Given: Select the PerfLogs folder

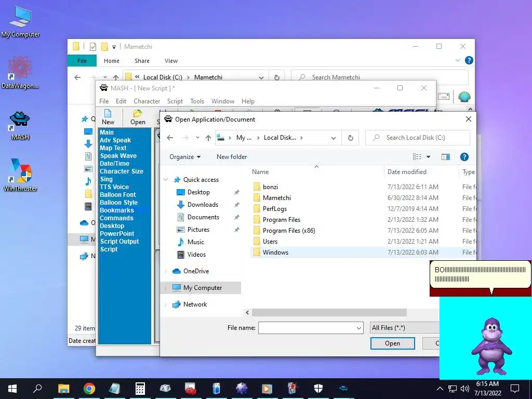Looking at the screenshot, I should point(274,209).
